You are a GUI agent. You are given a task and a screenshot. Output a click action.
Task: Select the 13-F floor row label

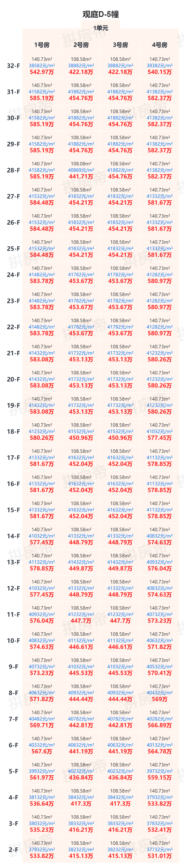point(14,562)
